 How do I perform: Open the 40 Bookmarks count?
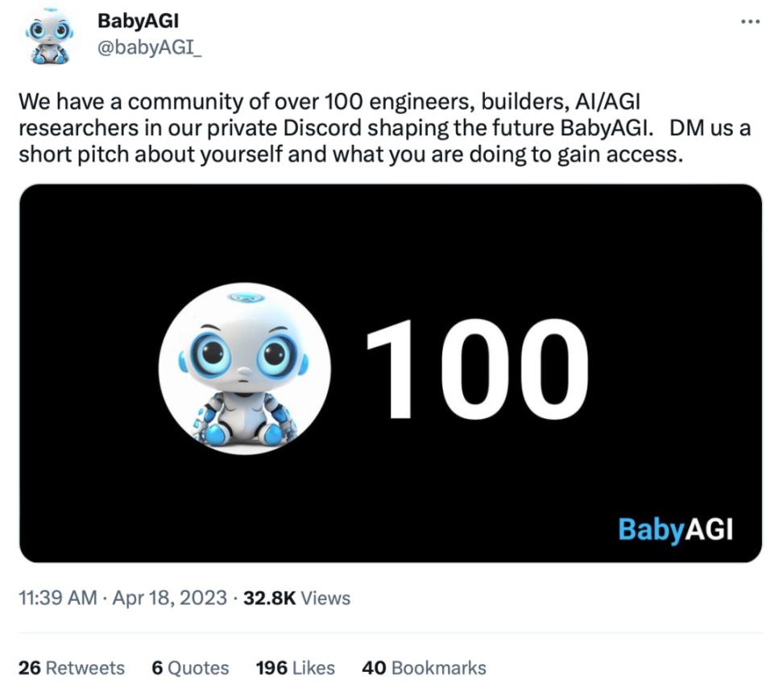425,668
